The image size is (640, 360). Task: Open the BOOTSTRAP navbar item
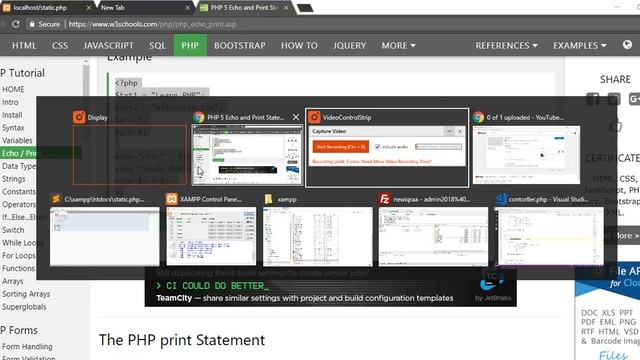[x=240, y=45]
